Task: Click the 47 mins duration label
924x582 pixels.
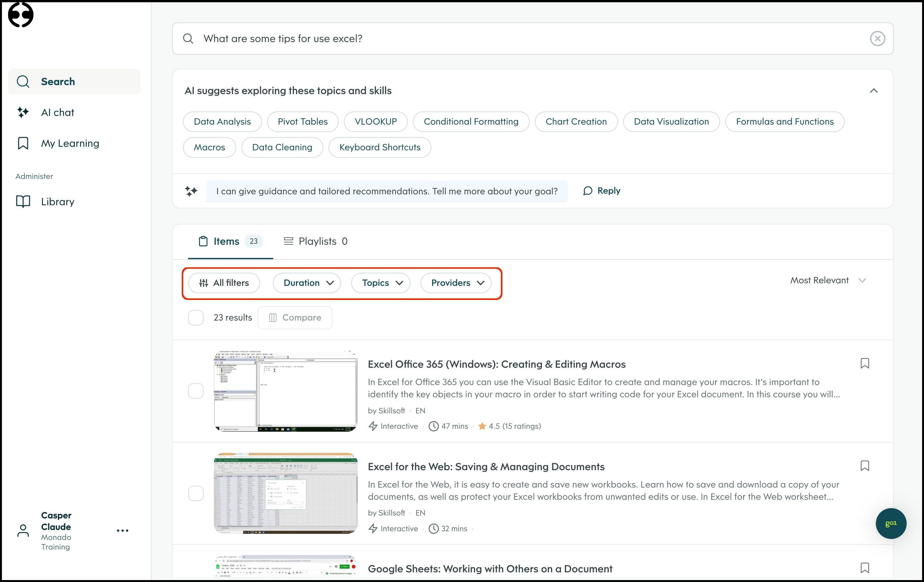Action: click(x=454, y=426)
